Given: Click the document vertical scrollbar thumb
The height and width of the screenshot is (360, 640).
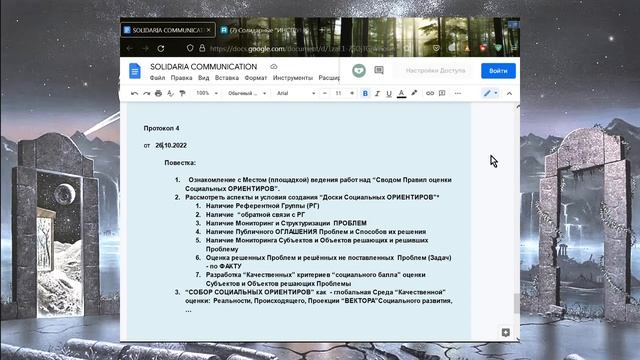Looking at the screenshot, I should 517,303.
